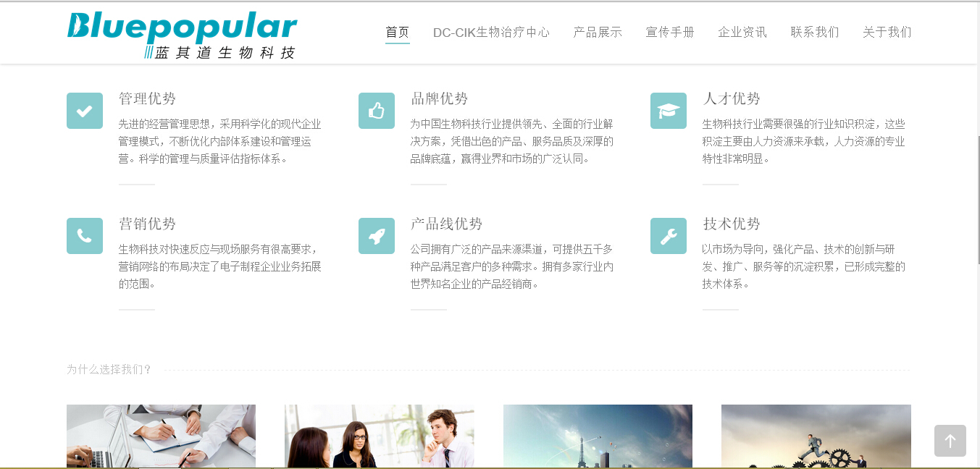Viewport: 980px width, 469px height.
Task: Click the graduation cap icon beside 人才优势
Action: (669, 111)
